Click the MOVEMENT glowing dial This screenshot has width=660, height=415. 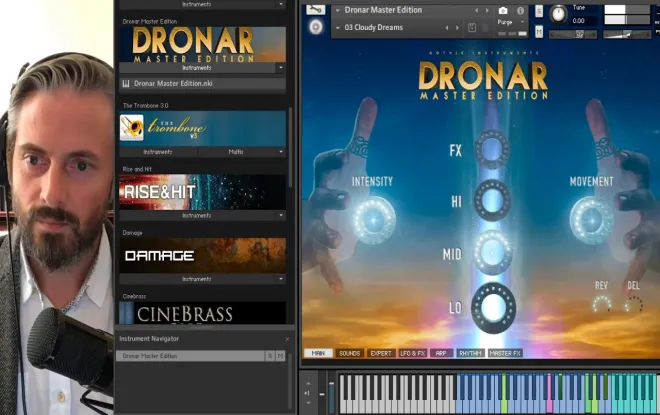[x=591, y=220]
